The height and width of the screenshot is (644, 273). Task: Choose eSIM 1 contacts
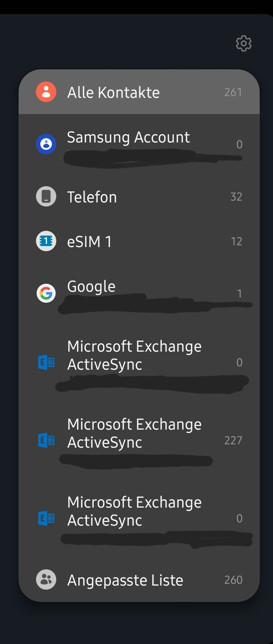139,241
